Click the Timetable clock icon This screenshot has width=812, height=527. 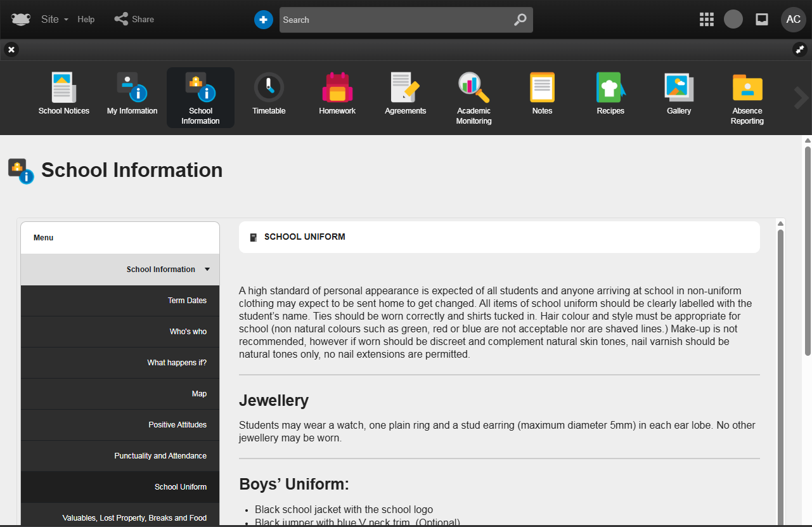(269, 88)
